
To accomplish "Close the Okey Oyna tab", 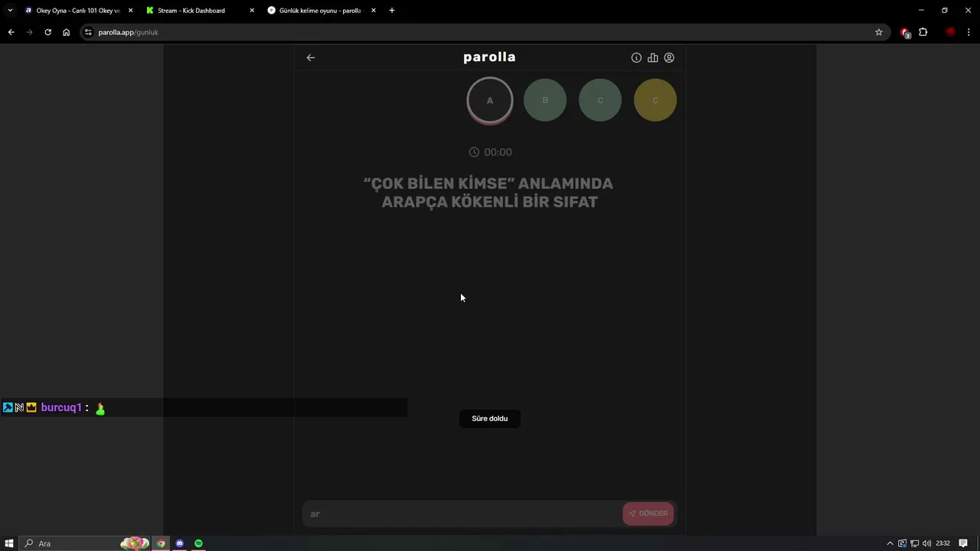I will pos(130,11).
